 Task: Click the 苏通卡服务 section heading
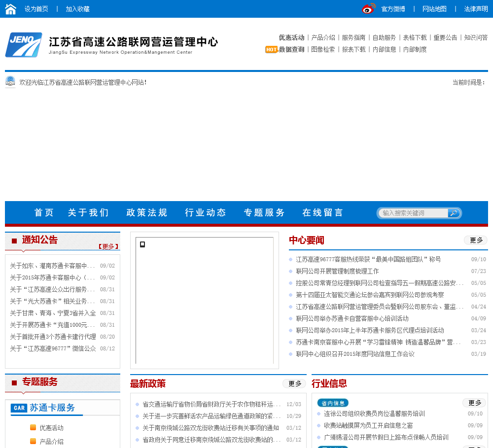click(x=52, y=408)
